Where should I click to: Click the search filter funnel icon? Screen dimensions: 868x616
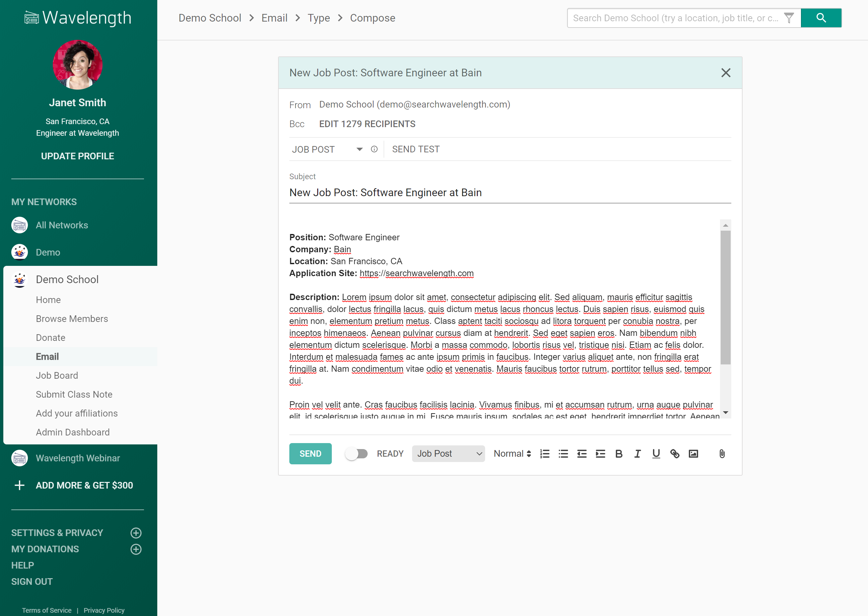[789, 18]
